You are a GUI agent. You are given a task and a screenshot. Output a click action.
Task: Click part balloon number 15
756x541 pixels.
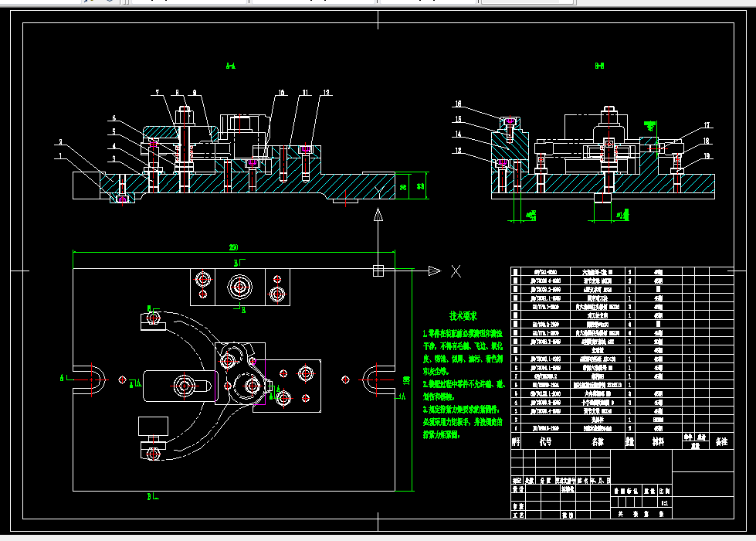pyautogui.click(x=458, y=119)
